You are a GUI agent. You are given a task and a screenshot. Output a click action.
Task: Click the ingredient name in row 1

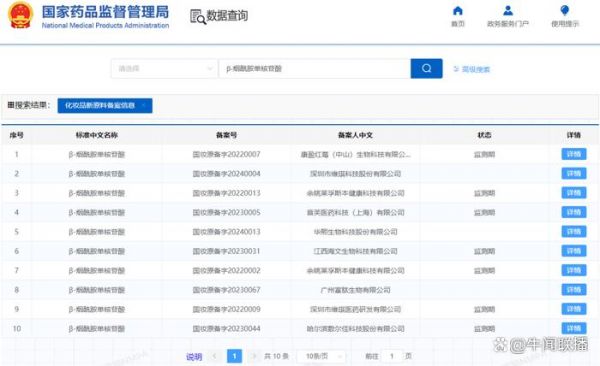(97, 155)
